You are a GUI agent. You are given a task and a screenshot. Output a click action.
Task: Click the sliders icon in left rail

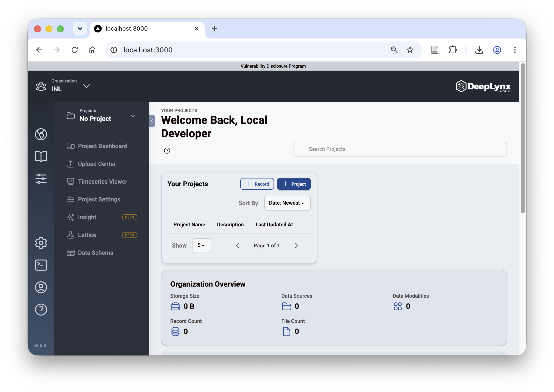click(41, 178)
